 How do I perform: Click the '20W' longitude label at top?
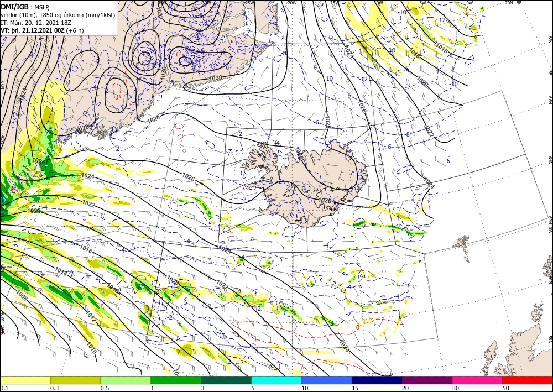(x=293, y=3)
